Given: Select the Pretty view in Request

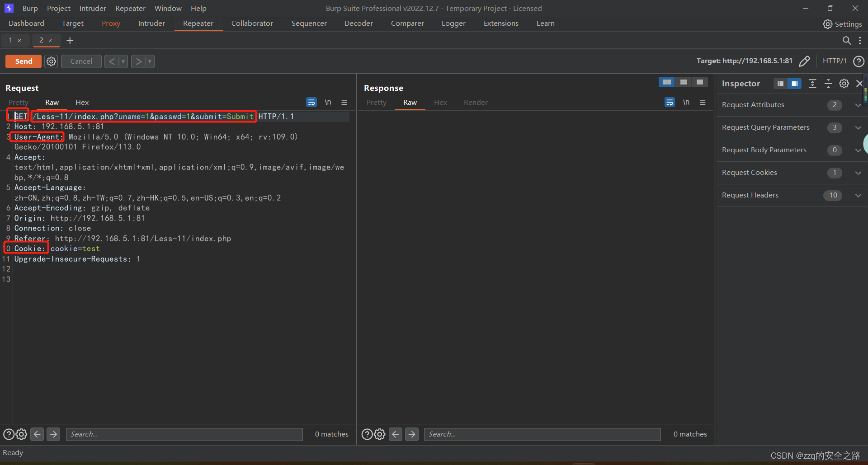Looking at the screenshot, I should click(19, 103).
